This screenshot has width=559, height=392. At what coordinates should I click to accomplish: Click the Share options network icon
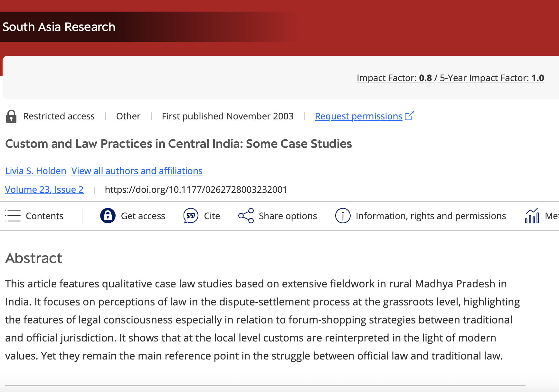[246, 216]
